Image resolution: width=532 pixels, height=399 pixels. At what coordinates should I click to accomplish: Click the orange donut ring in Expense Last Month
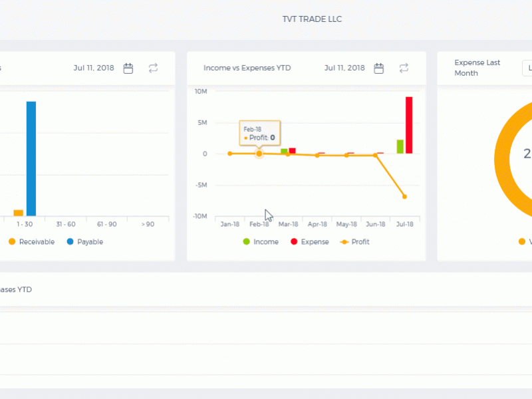pyautogui.click(x=502, y=160)
